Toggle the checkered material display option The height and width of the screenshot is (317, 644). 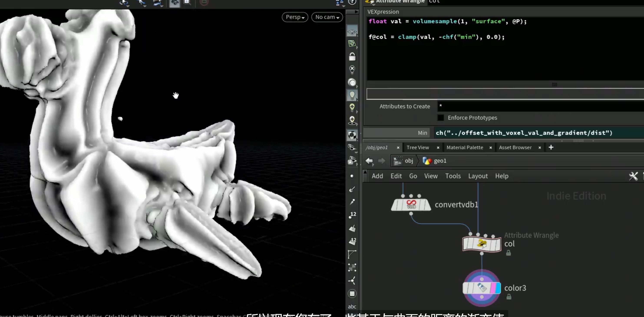click(x=352, y=135)
